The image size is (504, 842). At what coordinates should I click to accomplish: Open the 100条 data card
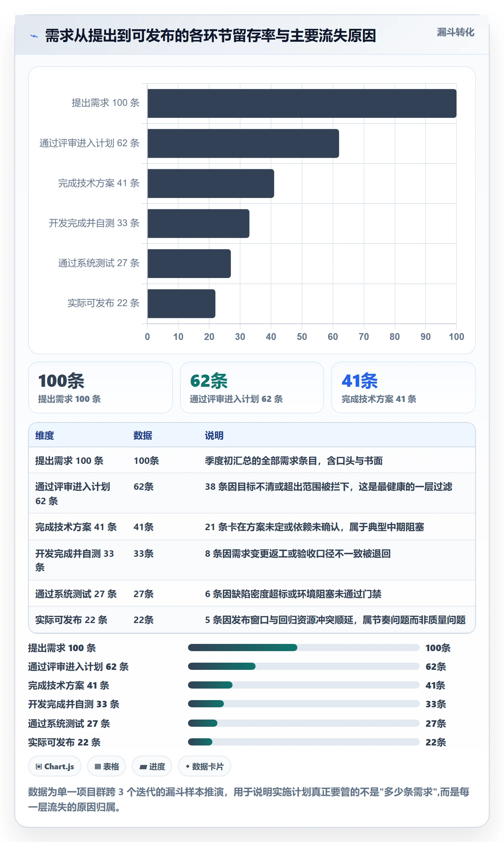[100, 388]
